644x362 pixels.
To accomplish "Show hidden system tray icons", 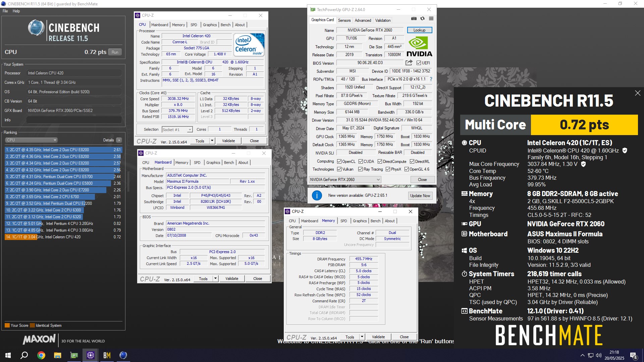I will coord(583,355).
